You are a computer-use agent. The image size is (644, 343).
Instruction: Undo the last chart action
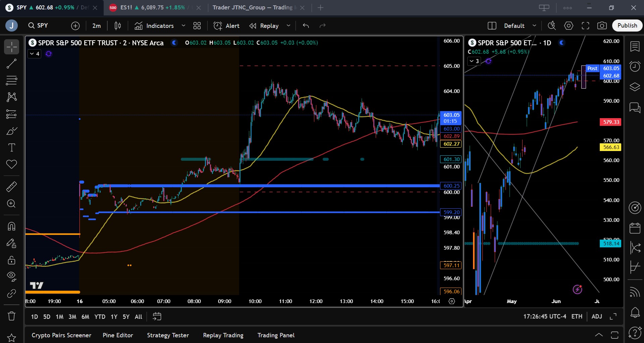click(306, 26)
